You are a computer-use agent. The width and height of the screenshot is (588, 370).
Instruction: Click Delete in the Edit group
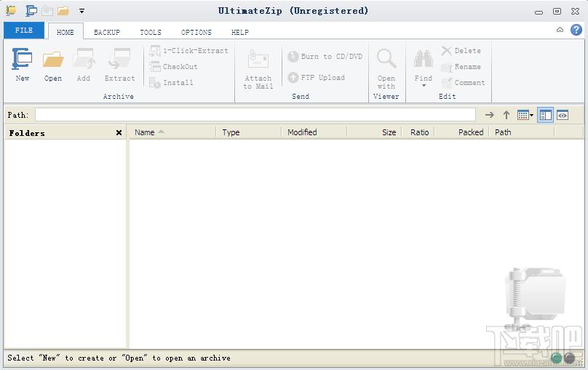click(x=461, y=51)
